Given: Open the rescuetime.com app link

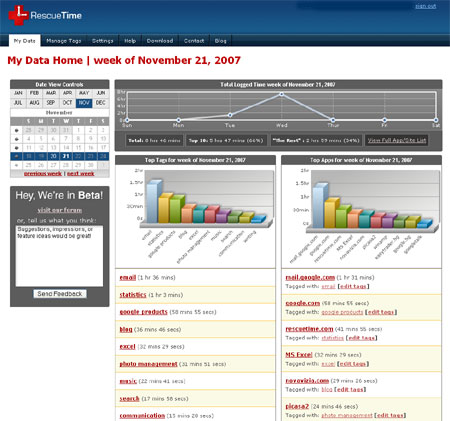Looking at the screenshot, I should [309, 329].
